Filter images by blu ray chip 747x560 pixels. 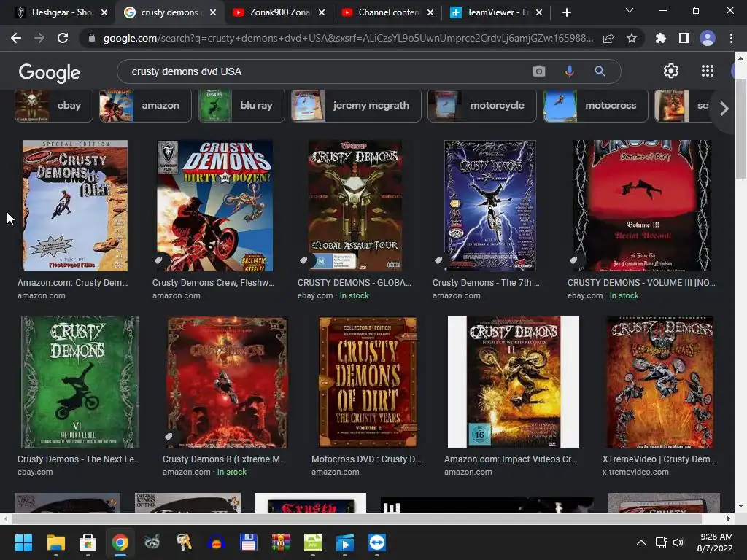241,106
